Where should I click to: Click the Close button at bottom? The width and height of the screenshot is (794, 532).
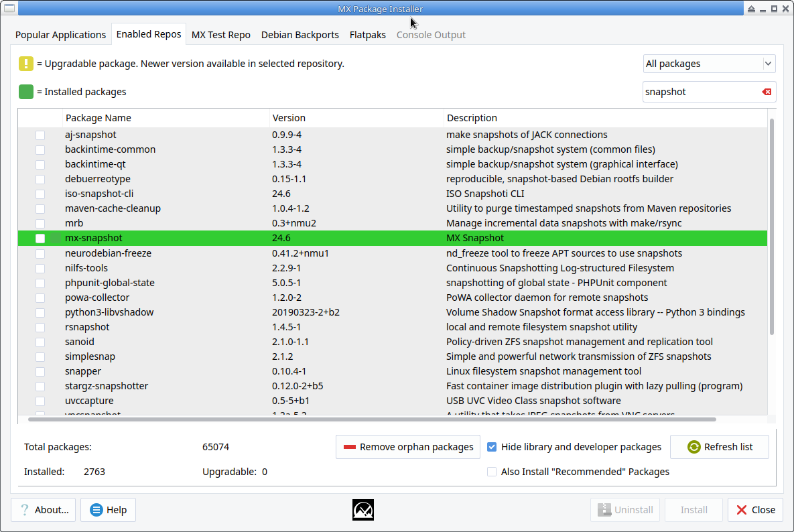coord(755,510)
